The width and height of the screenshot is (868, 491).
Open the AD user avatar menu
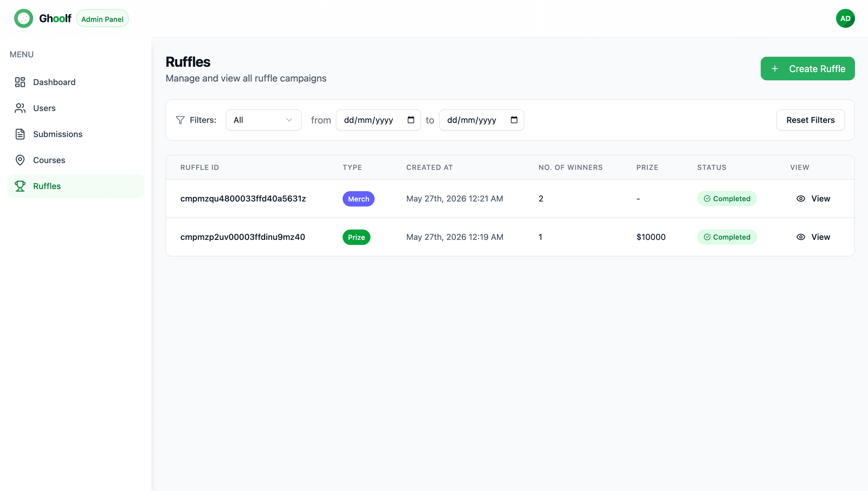tap(845, 18)
